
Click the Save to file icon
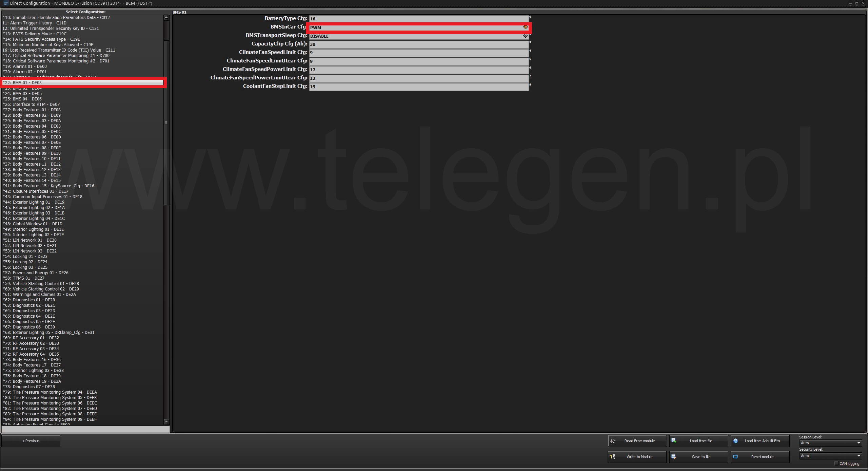pyautogui.click(x=674, y=456)
